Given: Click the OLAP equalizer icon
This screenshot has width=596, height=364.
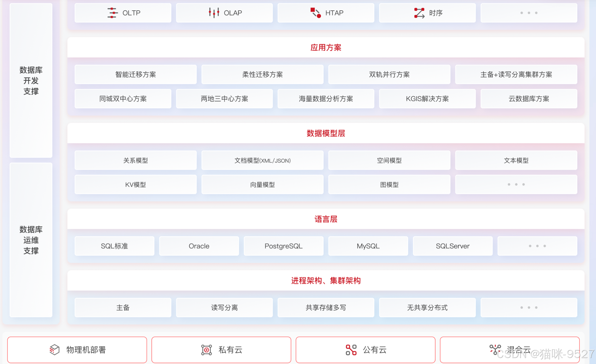Looking at the screenshot, I should pos(214,13).
